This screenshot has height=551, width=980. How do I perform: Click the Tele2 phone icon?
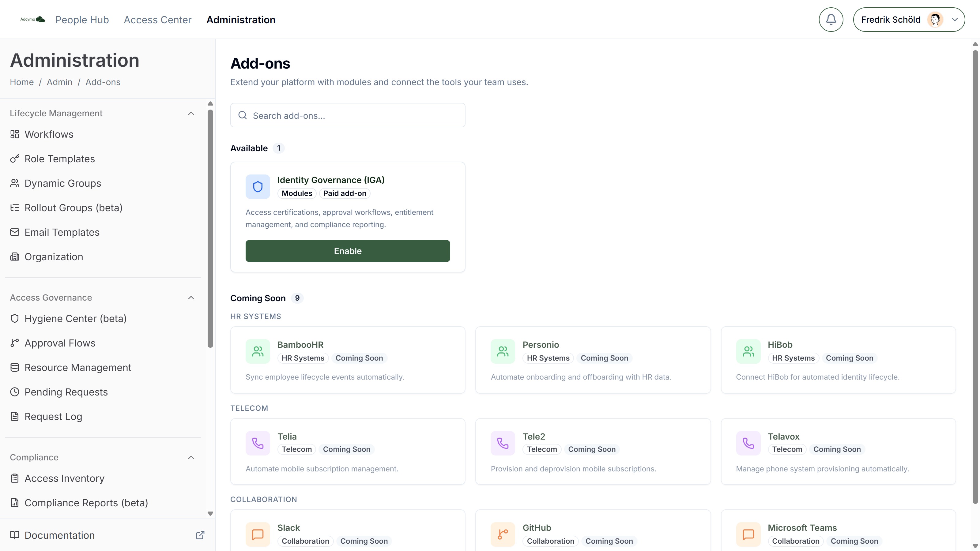503,443
